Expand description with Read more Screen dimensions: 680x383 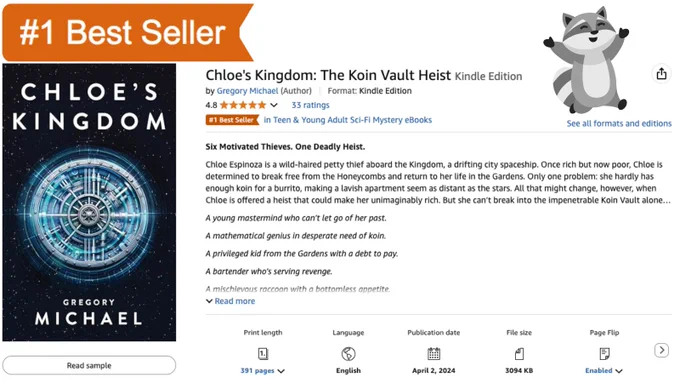pos(230,301)
